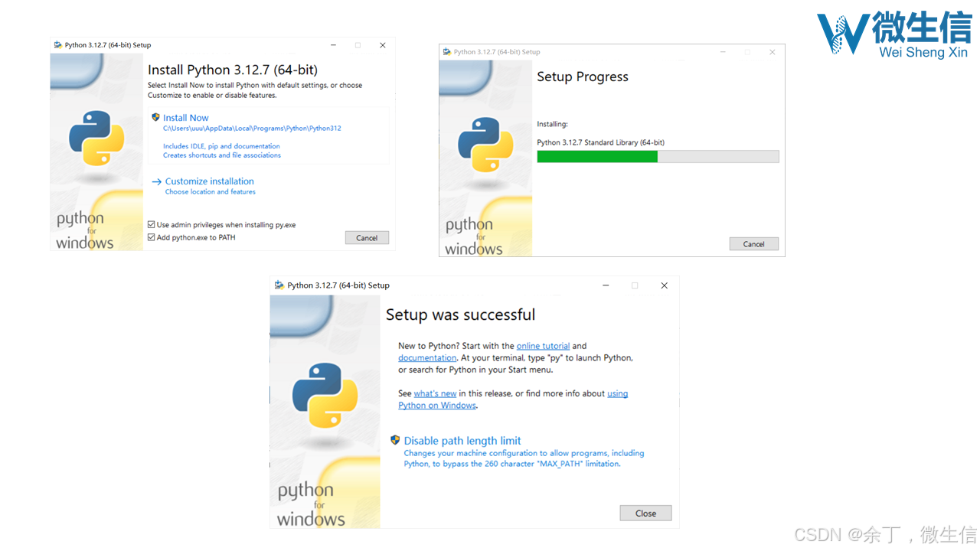The height and width of the screenshot is (551, 980).
Task: Click 'Python 3.12.7 Standard Library (64-bit)' text
Action: pyautogui.click(x=600, y=142)
